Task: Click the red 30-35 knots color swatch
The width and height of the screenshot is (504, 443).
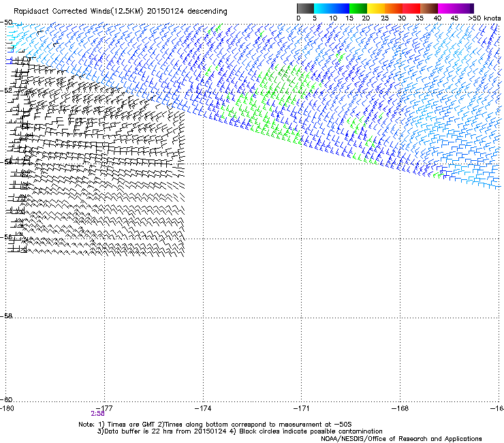Action: [411, 8]
